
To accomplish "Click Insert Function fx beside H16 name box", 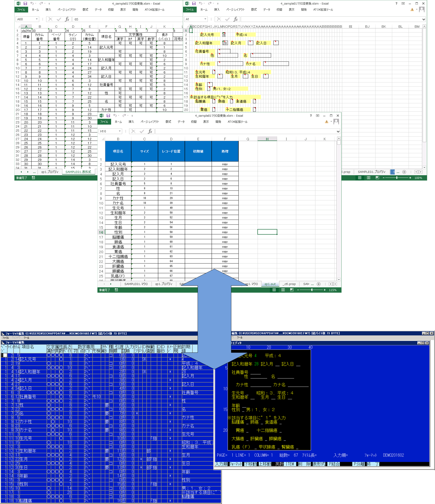I will [x=150, y=131].
